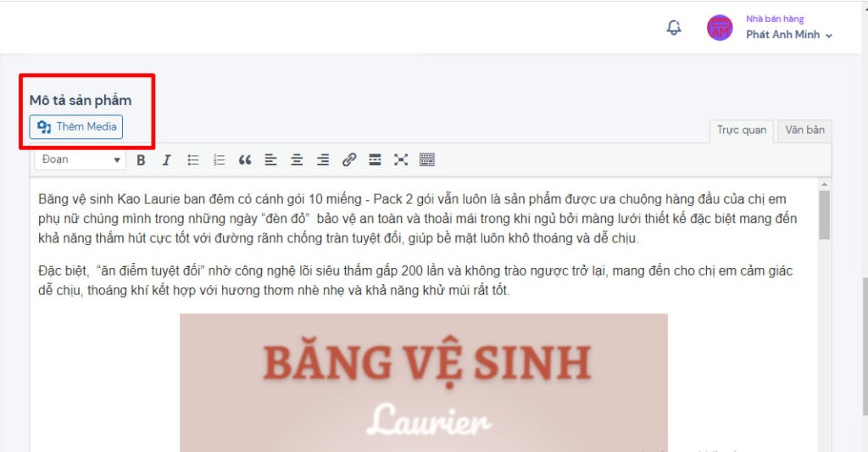Screen dimensions: 868x452
Task: Open the notification bell
Action: pos(674,27)
